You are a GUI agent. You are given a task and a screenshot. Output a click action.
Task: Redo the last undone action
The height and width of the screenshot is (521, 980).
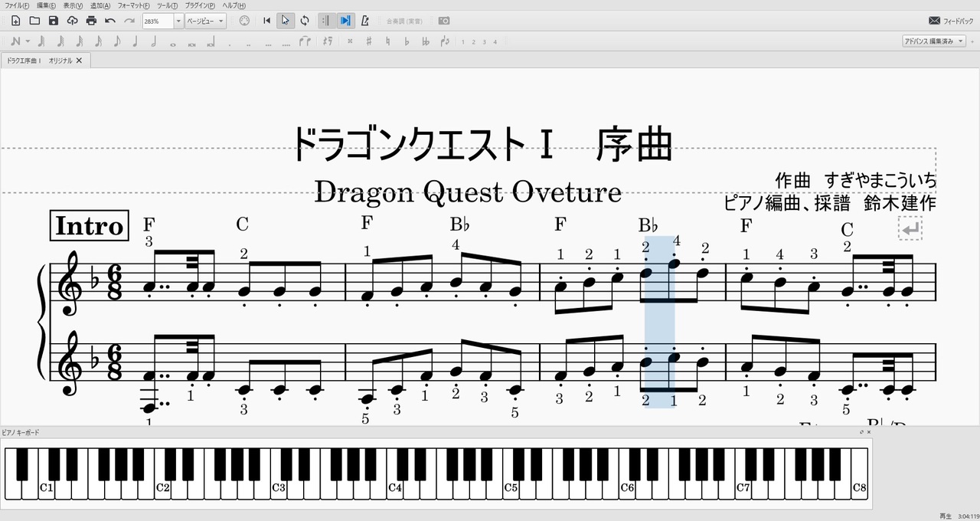(129, 21)
